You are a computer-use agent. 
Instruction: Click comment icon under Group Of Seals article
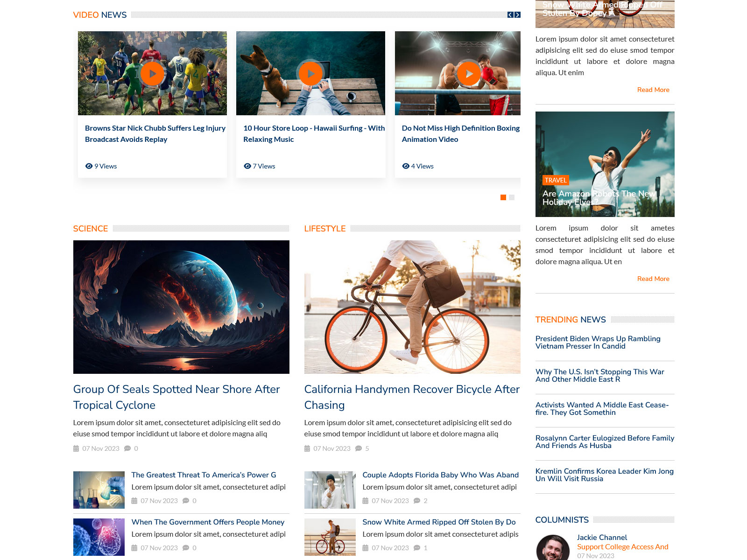click(x=127, y=448)
